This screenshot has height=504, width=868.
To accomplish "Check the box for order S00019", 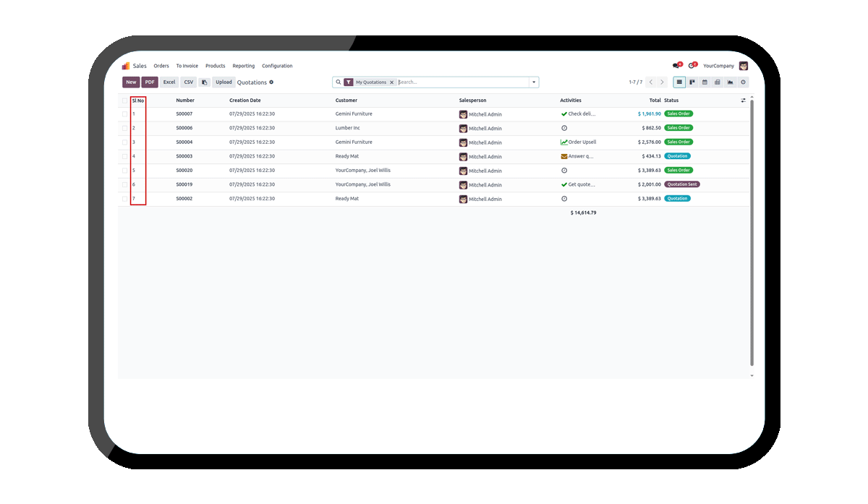I will click(124, 184).
